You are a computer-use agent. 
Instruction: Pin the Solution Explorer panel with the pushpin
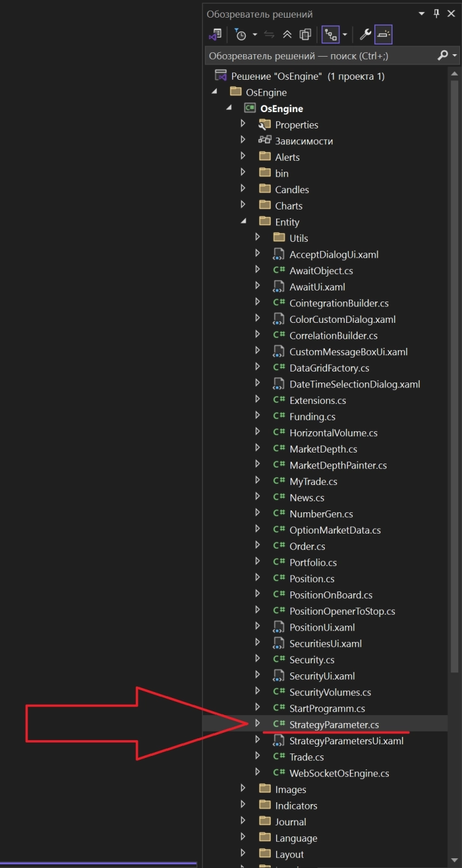point(436,13)
